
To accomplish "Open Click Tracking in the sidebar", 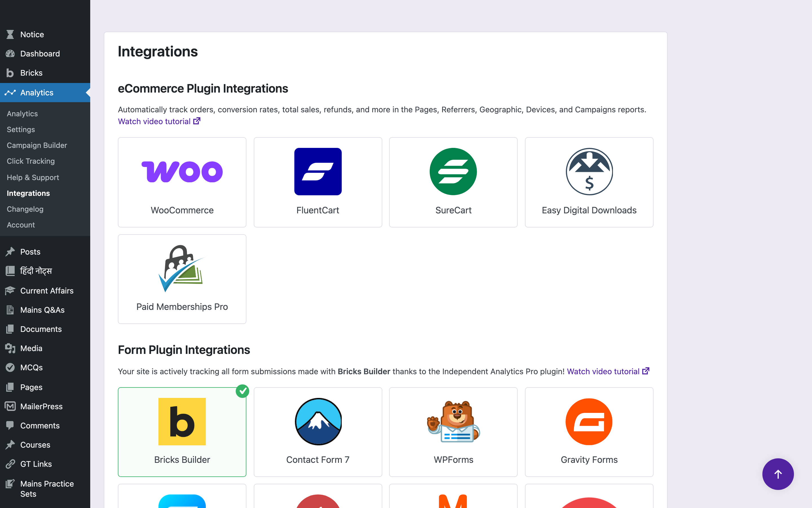I will (x=30, y=161).
